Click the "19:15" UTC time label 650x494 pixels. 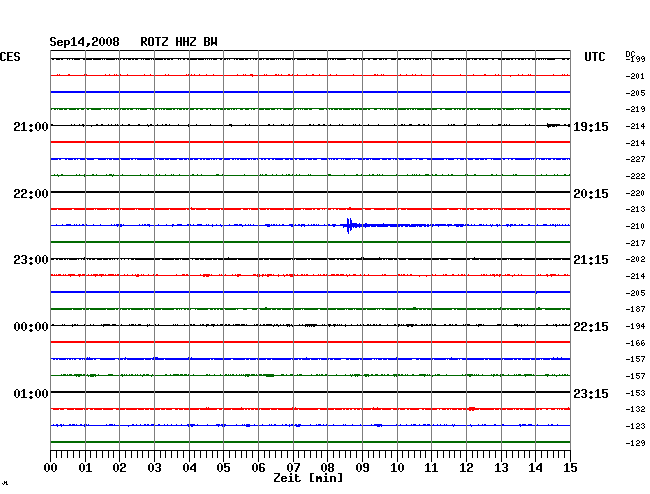coord(591,127)
